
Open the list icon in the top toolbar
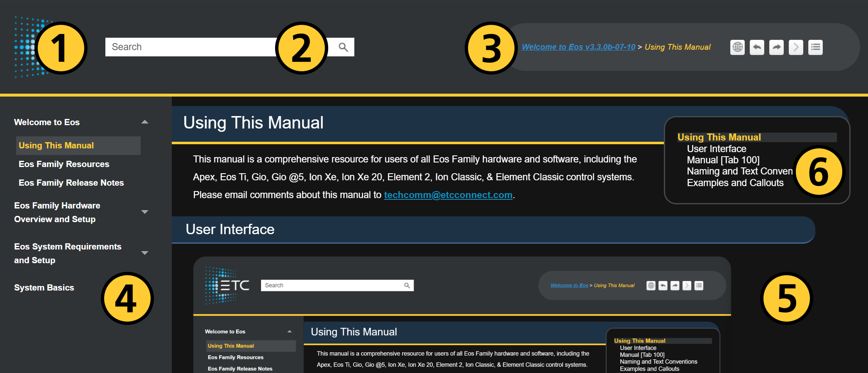pyautogui.click(x=815, y=47)
